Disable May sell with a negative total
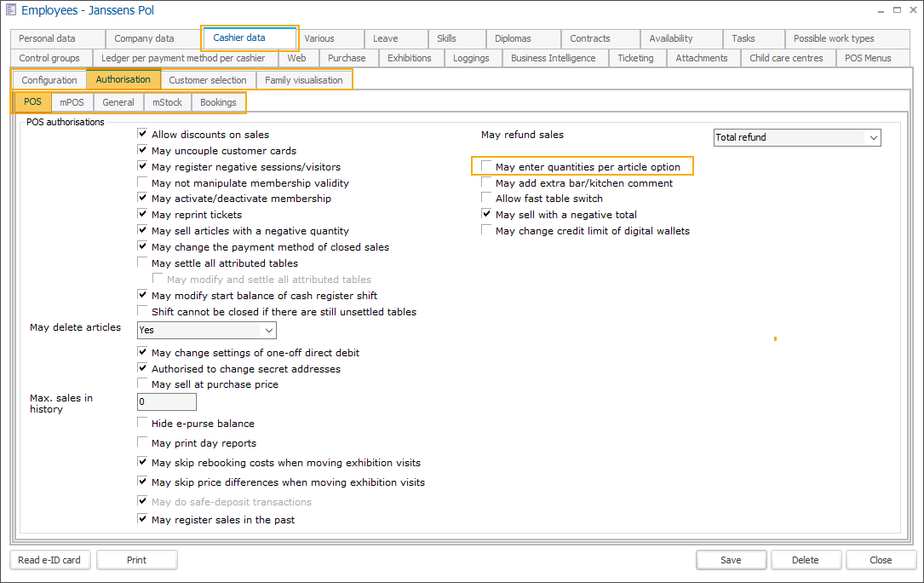 [487, 215]
